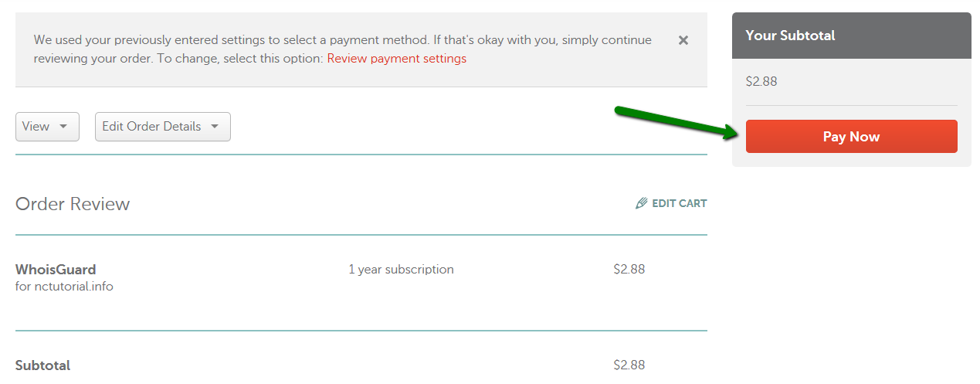Expand the Edit Order Details dropdown

[163, 127]
